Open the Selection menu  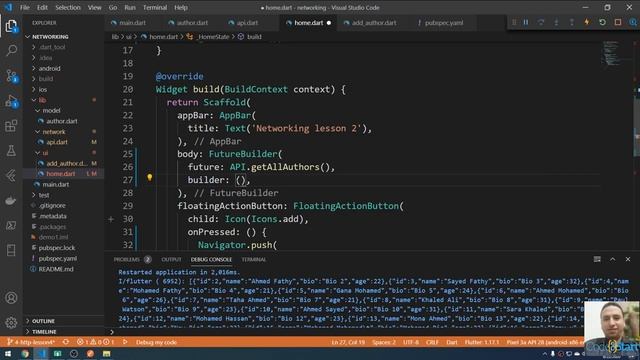[x=68, y=7]
